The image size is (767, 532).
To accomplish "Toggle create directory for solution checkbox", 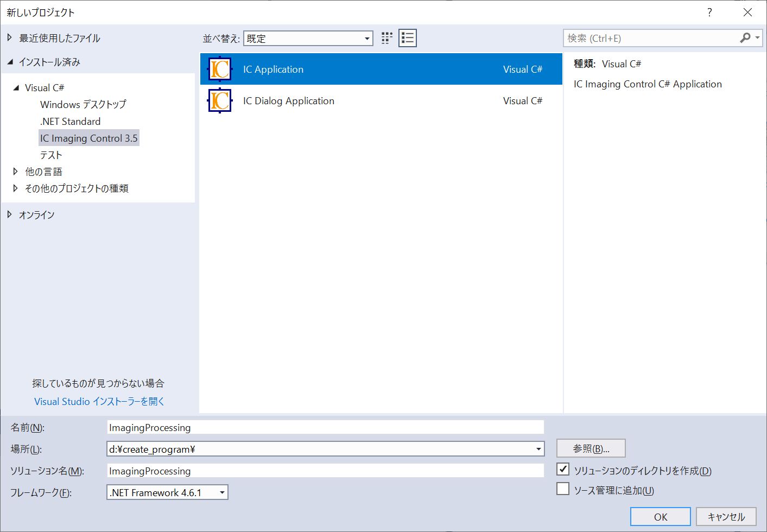I will pyautogui.click(x=563, y=469).
